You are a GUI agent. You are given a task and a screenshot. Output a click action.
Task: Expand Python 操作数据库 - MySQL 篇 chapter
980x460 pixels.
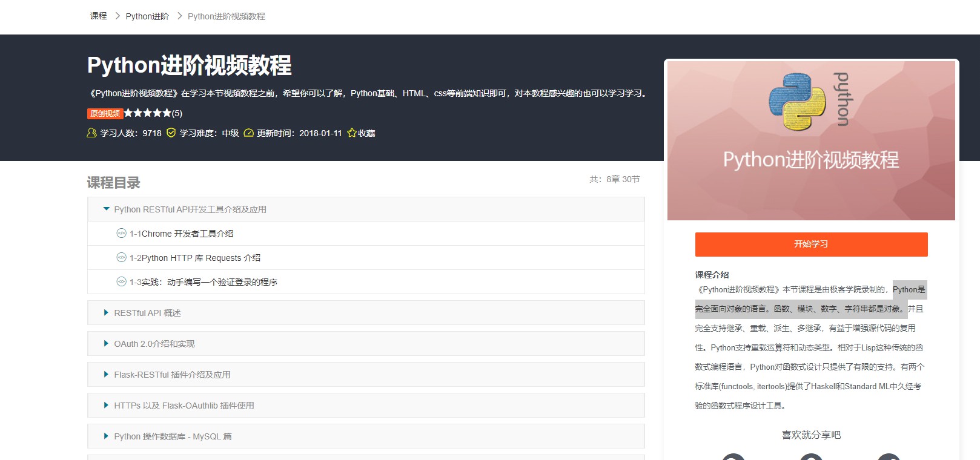click(x=366, y=436)
